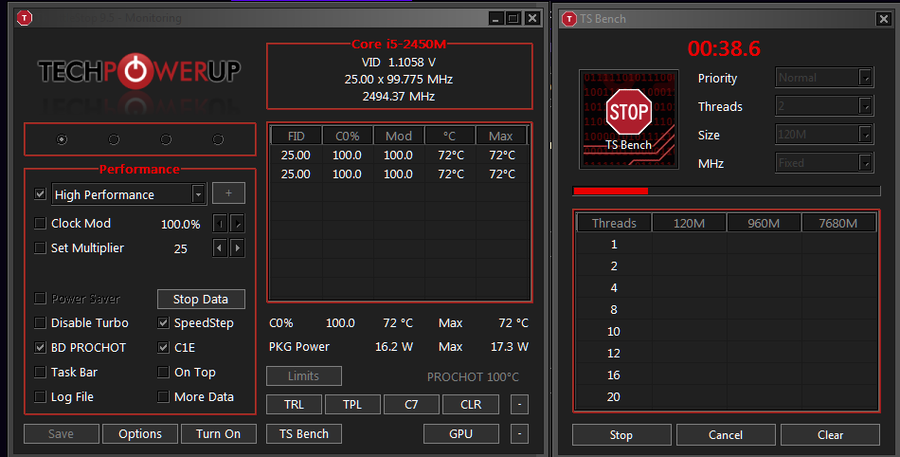The height and width of the screenshot is (457, 900).
Task: Clear the TS Bench results
Action: click(830, 435)
